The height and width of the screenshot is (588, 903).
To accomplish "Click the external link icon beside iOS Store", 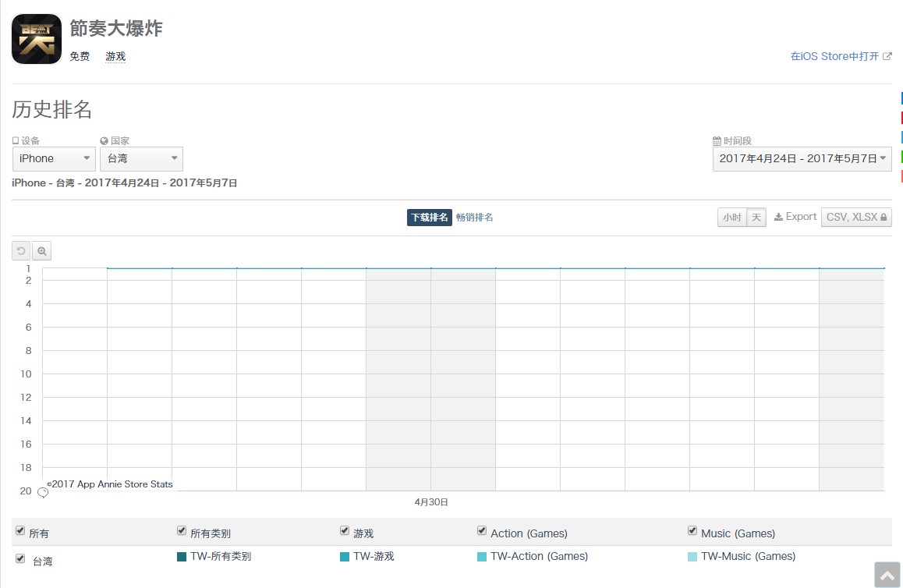I will [x=887, y=57].
